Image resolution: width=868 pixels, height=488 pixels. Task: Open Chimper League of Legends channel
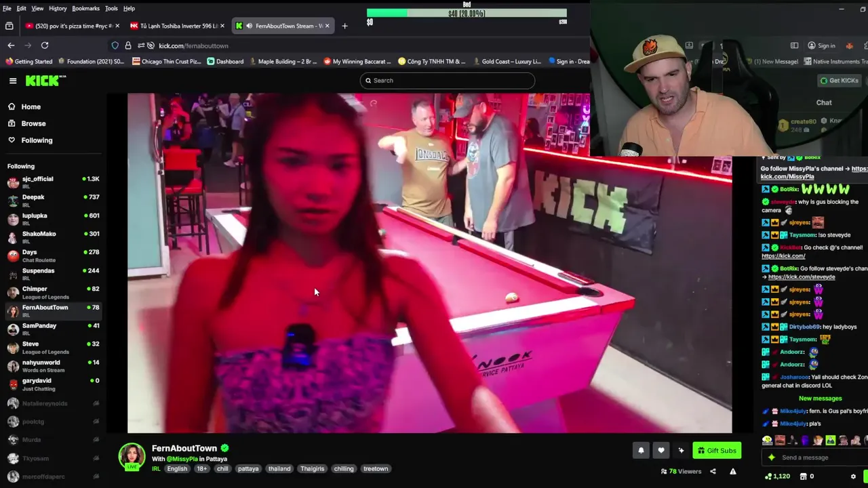(x=54, y=292)
